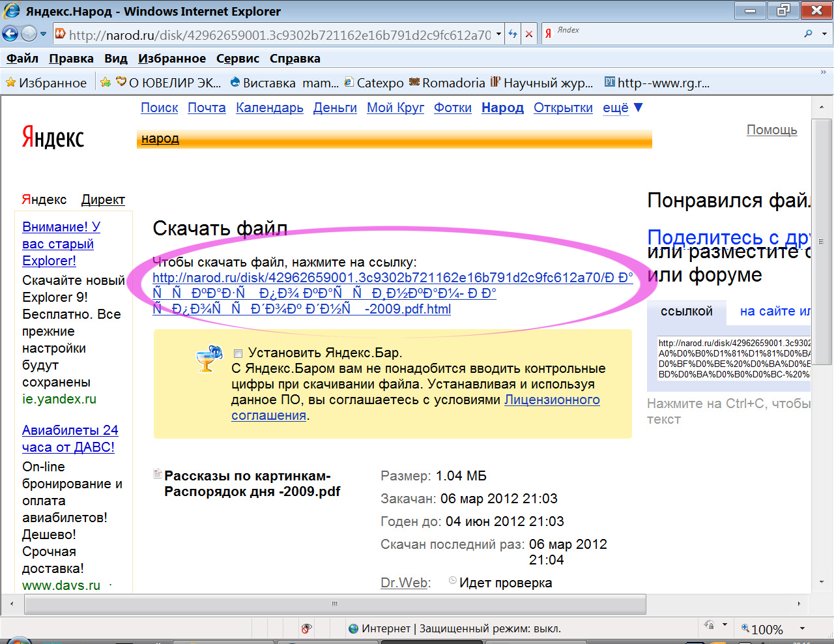Click the share link text box
Image resolution: width=834 pixels, height=644 pixels.
pyautogui.click(x=733, y=359)
